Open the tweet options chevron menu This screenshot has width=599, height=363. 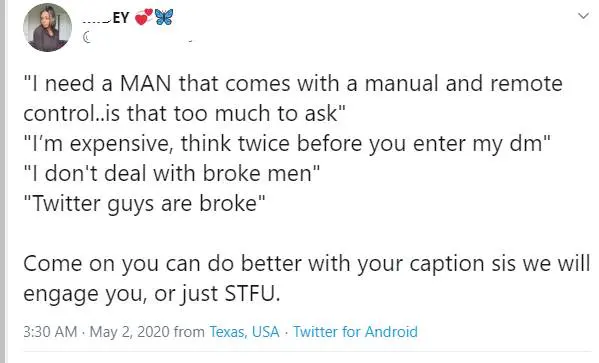[583, 16]
